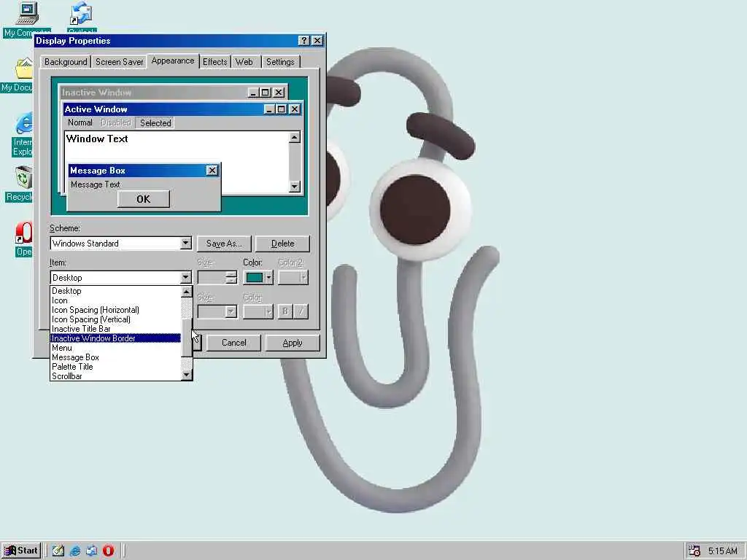This screenshot has height=560, width=747.
Task: Click the Item list scrollbar thumb
Action: coord(187,338)
